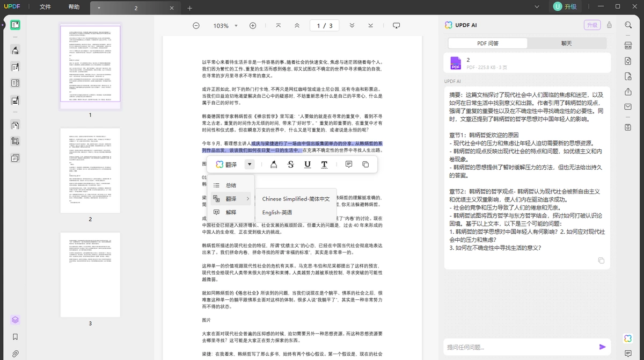Open the Reader mode icon in left sidebar
This screenshot has width=644, height=360.
click(15, 25)
